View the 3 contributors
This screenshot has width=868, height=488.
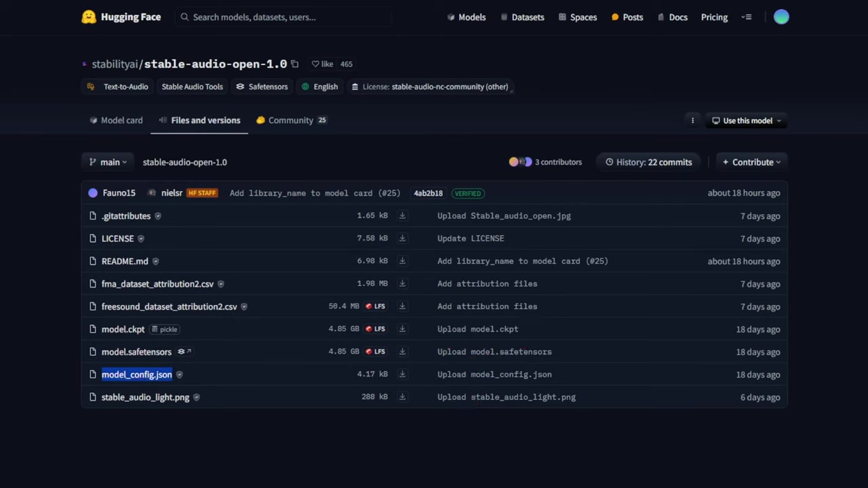(545, 162)
